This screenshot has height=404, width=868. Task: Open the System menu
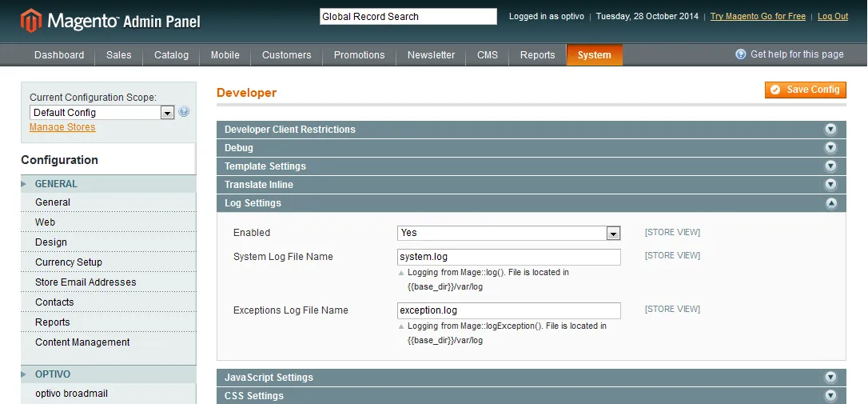pos(595,55)
